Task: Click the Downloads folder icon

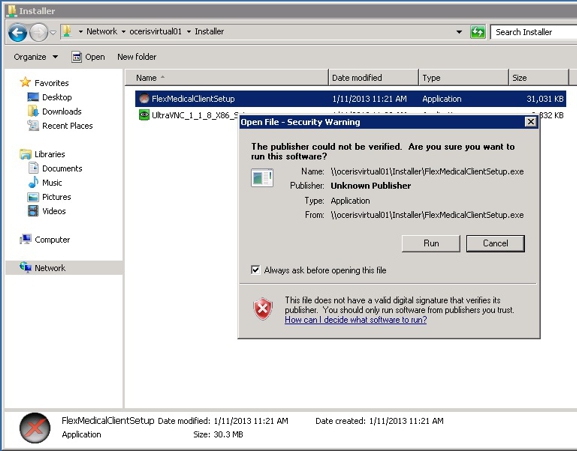Action: point(33,111)
